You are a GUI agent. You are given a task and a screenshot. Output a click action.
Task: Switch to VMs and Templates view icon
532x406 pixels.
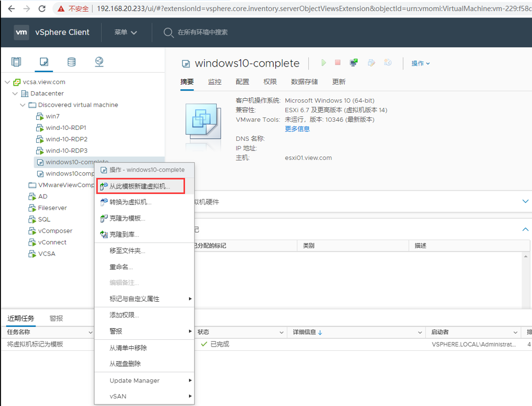44,62
